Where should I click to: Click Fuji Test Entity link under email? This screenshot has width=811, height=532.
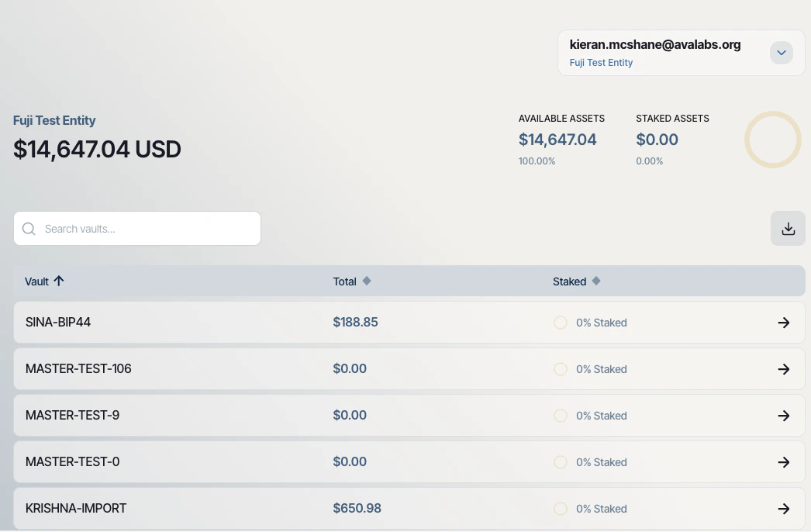click(x=601, y=63)
